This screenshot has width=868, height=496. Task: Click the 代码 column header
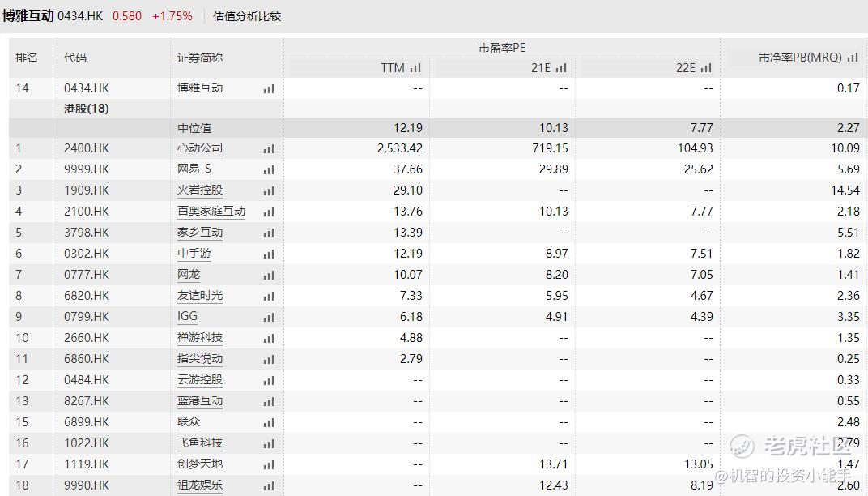(x=75, y=57)
